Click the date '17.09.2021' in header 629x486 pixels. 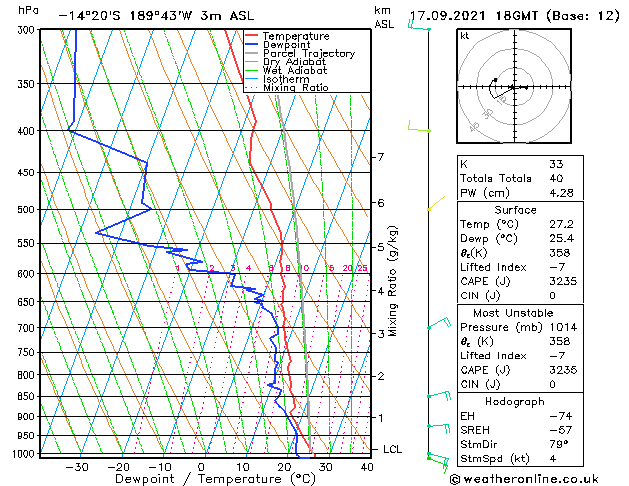point(447,16)
